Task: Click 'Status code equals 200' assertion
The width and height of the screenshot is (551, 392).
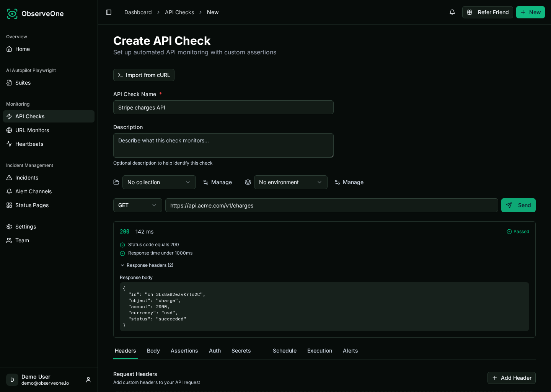Action: coord(153,245)
